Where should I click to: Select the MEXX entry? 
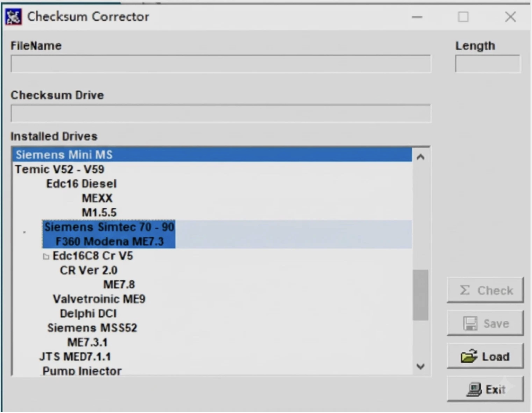point(97,198)
